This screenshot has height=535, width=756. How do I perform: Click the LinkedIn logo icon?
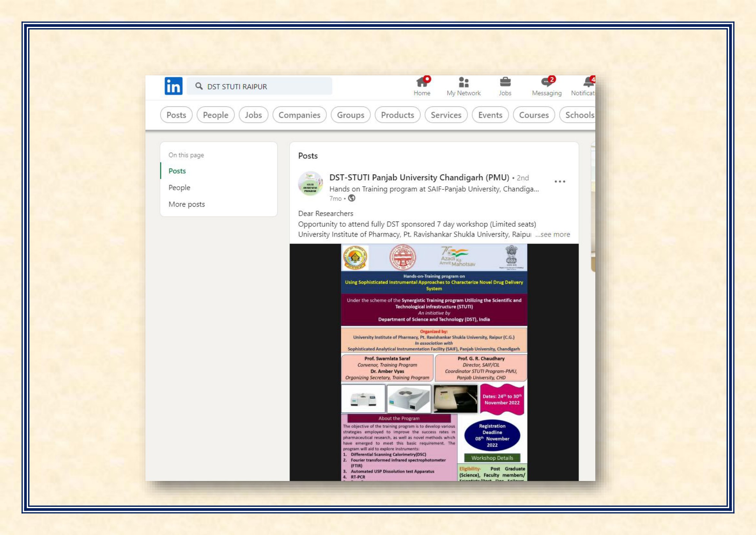(x=174, y=86)
